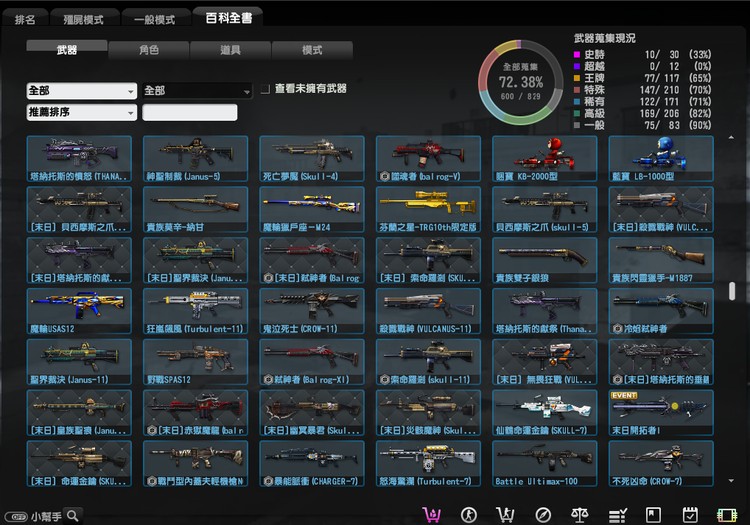This screenshot has width=750, height=525.
Task: Open the 神聖制裁 (Janus-5) weapon card
Action: coord(196,158)
